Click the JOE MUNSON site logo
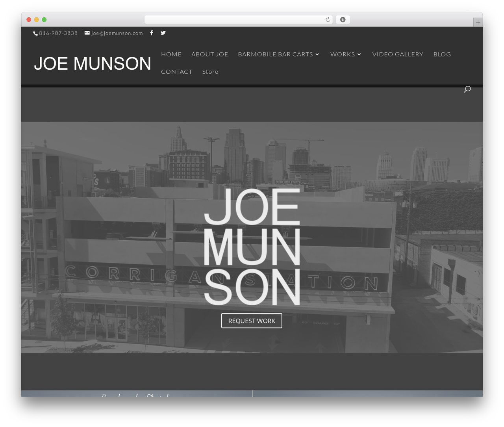 point(93,63)
